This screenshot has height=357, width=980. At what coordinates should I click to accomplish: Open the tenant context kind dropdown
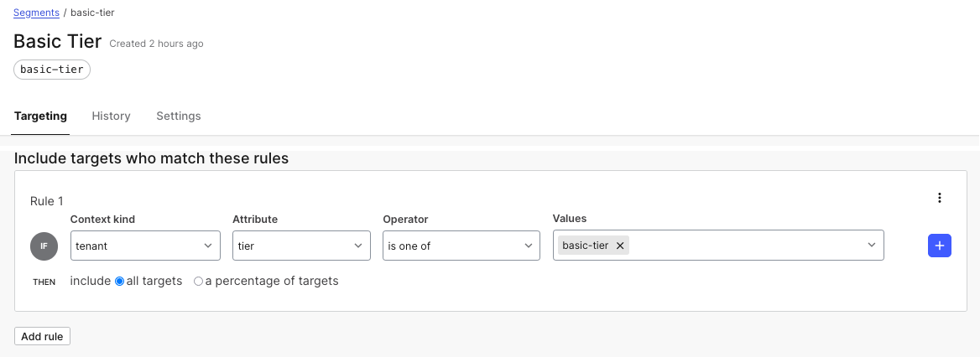(x=146, y=246)
